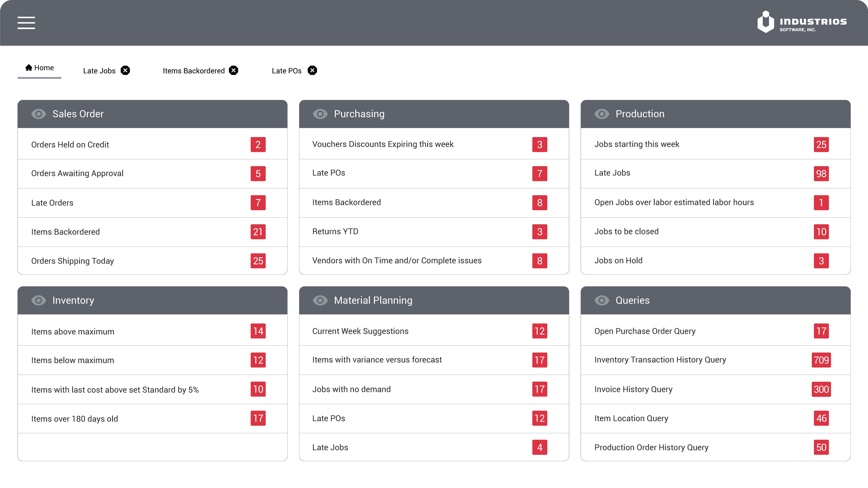Screen dimensions: 868x488
Task: Open Vouchers Discounts Expiring this week
Action: click(383, 144)
